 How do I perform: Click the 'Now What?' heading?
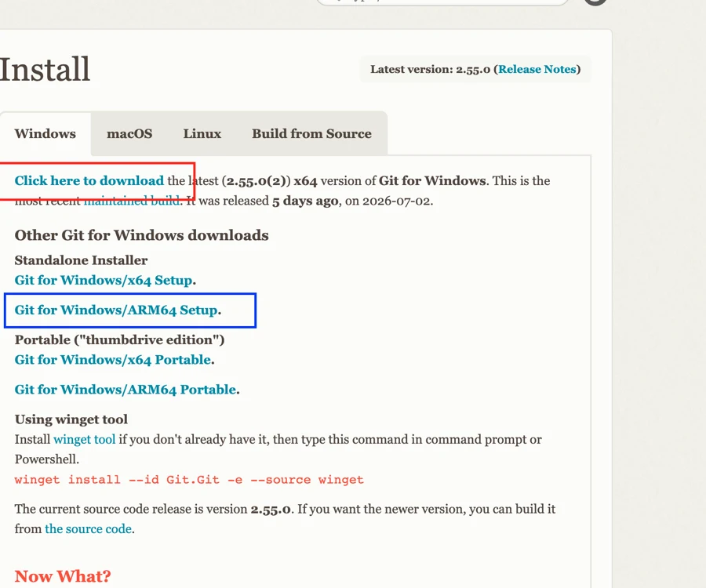click(63, 576)
